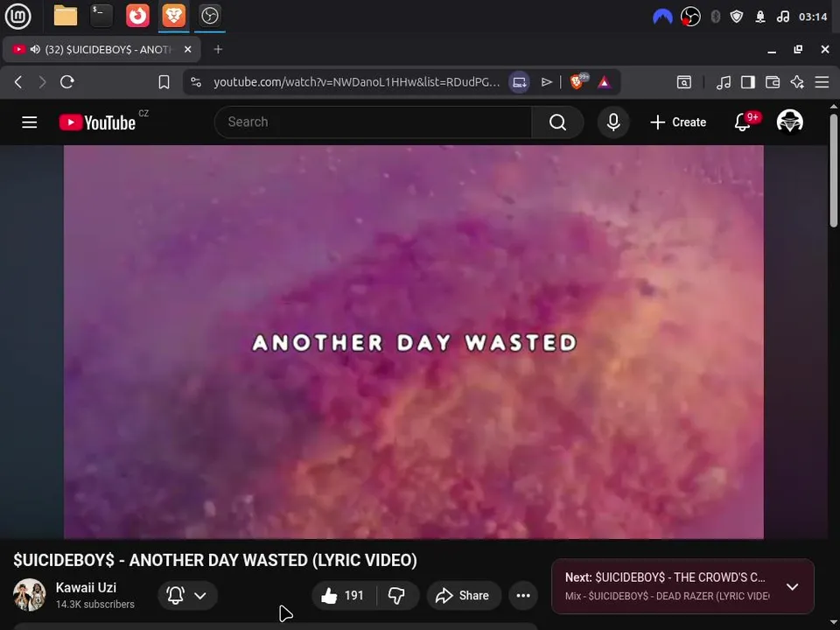Image resolution: width=840 pixels, height=630 pixels.
Task: Open Brave Wallet icon
Action: pyautogui.click(x=773, y=82)
